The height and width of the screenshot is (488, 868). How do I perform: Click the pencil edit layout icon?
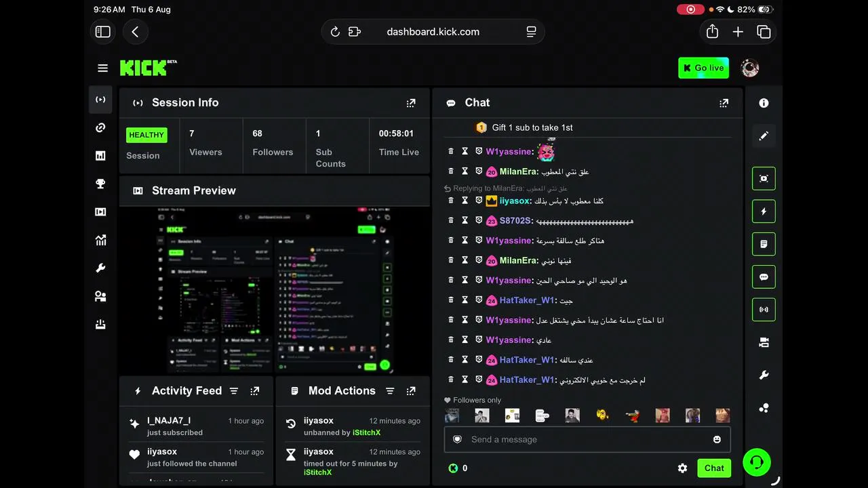pyautogui.click(x=764, y=136)
